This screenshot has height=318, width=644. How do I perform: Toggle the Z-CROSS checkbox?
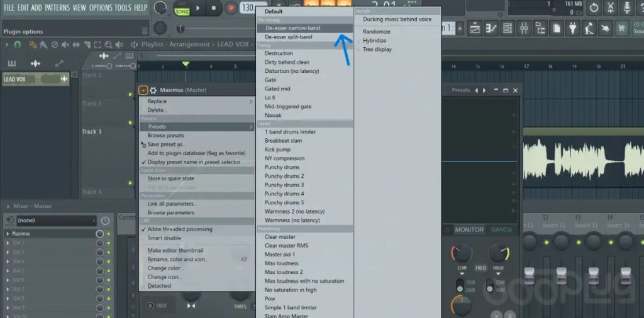(109, 65)
